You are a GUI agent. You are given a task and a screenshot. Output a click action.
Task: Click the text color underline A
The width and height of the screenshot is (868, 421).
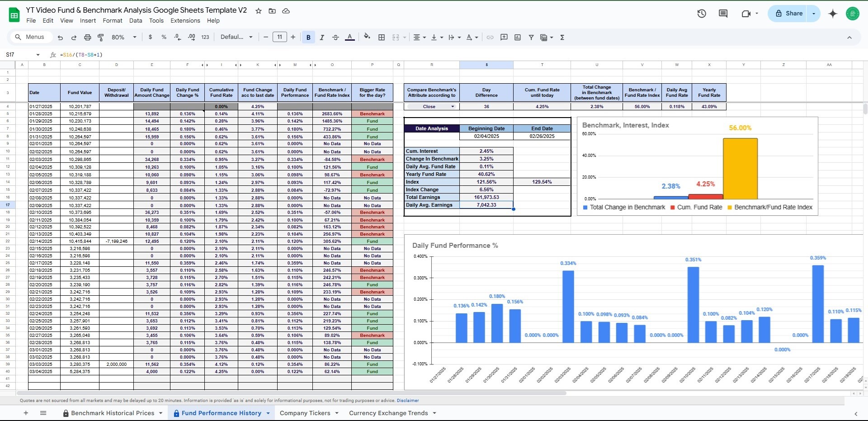pos(349,38)
